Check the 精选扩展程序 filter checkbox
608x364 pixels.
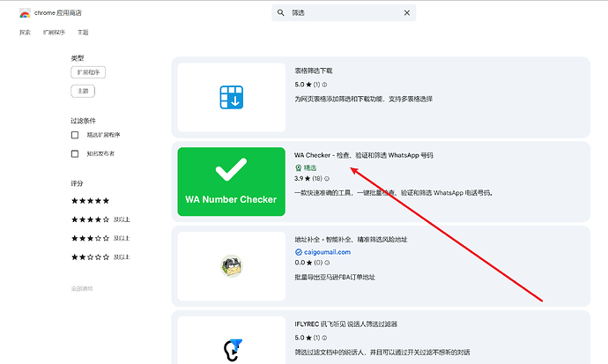click(x=75, y=135)
